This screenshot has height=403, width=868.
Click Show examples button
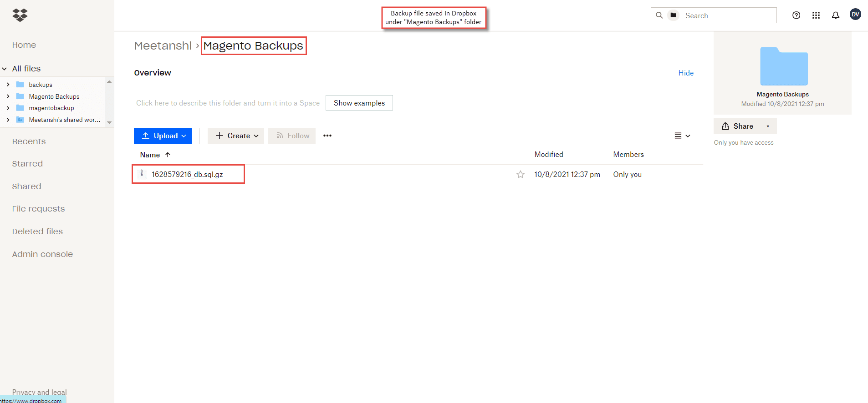click(359, 103)
